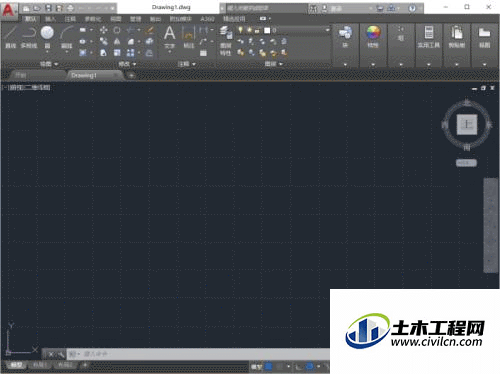This screenshot has height=374, width=500.
Task: Switch to the Insert ribbon tab
Action: 51,19
